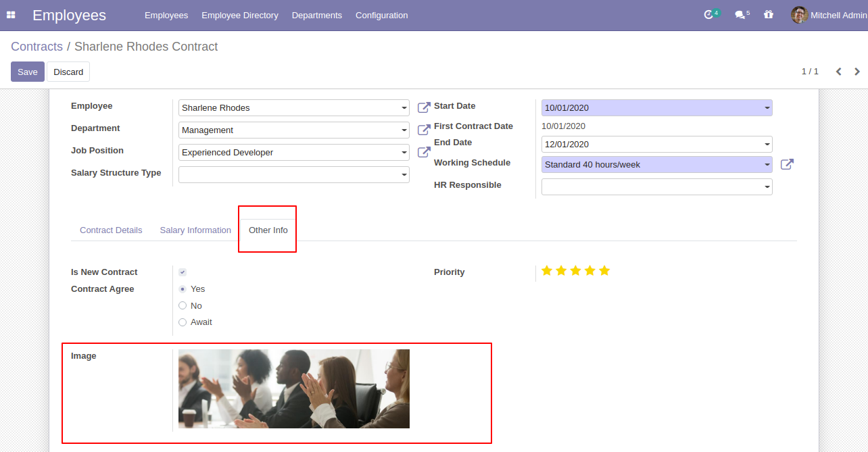This screenshot has width=868, height=452.
Task: Go to Contracts breadcrumb
Action: click(37, 47)
